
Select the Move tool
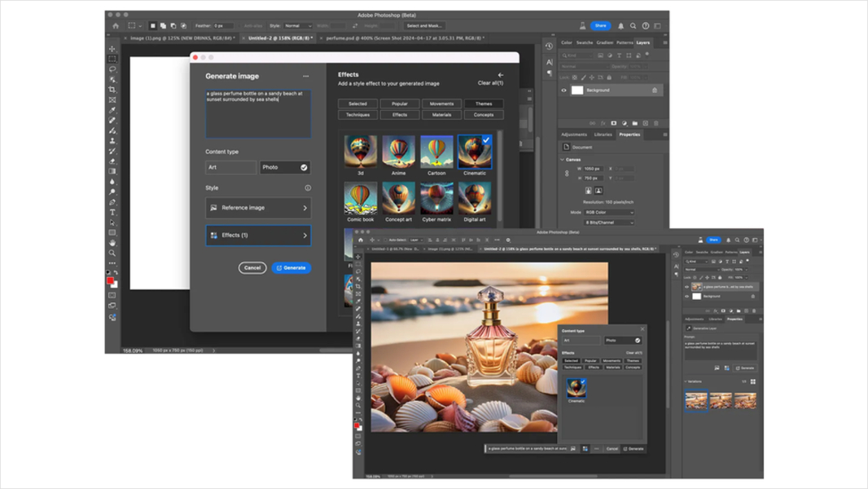click(111, 49)
